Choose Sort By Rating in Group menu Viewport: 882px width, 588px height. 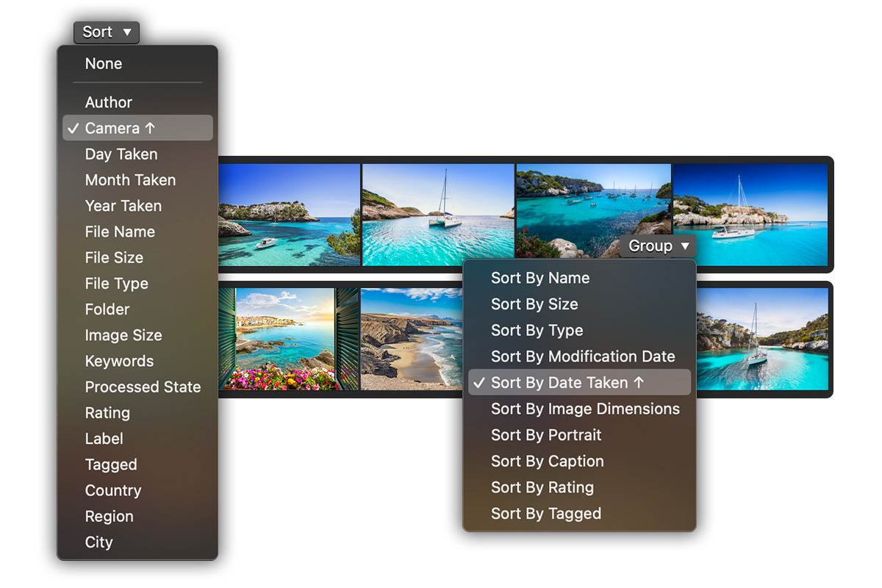tap(579, 487)
